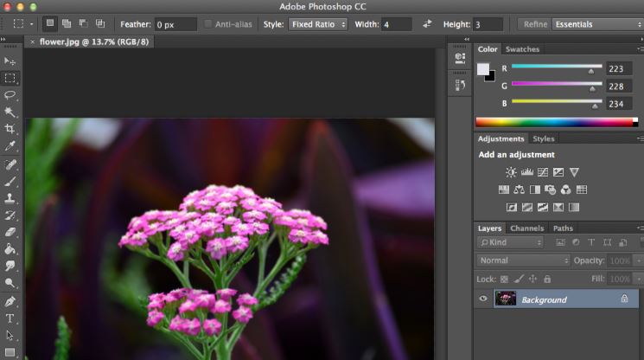644x360 pixels.
Task: Open the Style Fixed Ratio dropdown
Action: (x=318, y=24)
